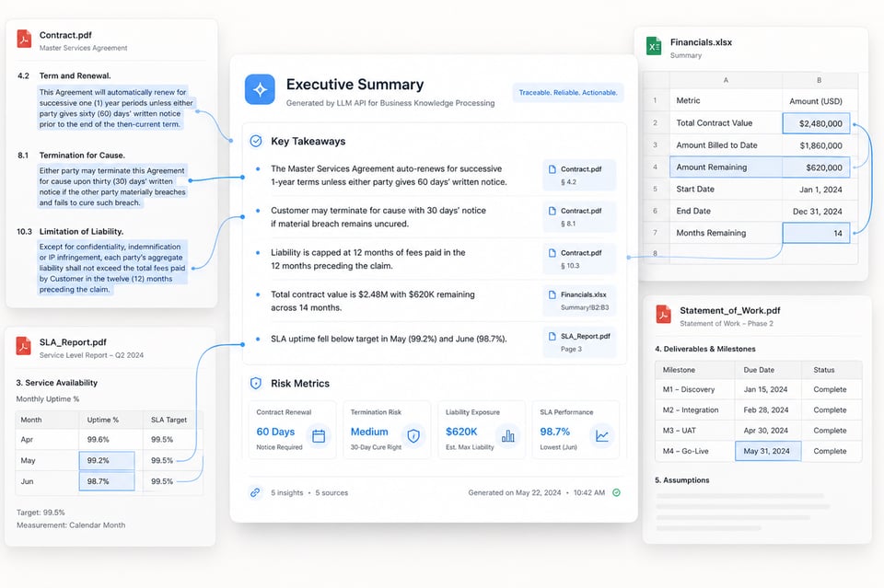
Task: Select the highlighted May 31, 2024 due date
Action: [768, 451]
